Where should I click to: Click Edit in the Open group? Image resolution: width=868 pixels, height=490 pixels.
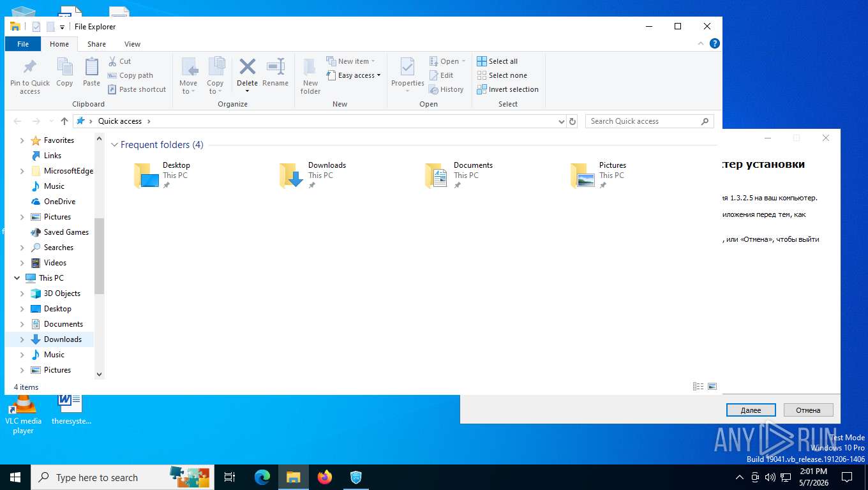(x=441, y=75)
